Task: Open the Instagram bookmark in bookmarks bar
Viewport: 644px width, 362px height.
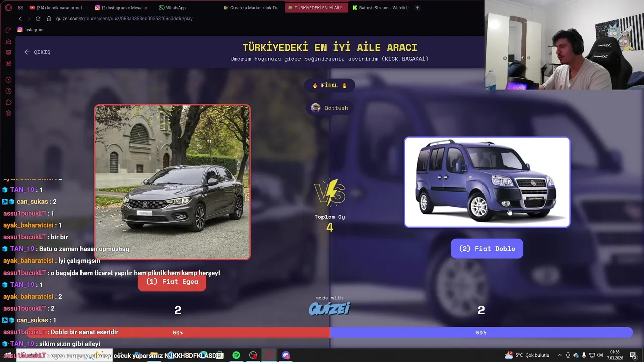Action: [x=30, y=30]
